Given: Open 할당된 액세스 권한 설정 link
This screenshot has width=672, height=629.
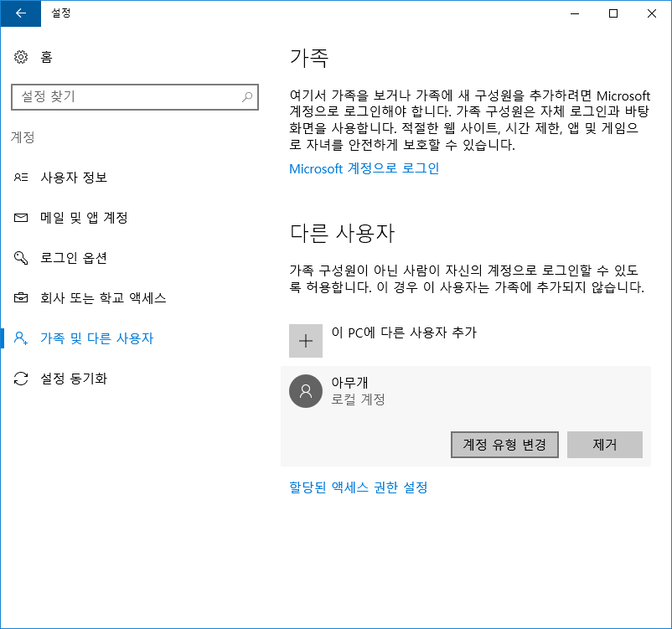Looking at the screenshot, I should 359,487.
